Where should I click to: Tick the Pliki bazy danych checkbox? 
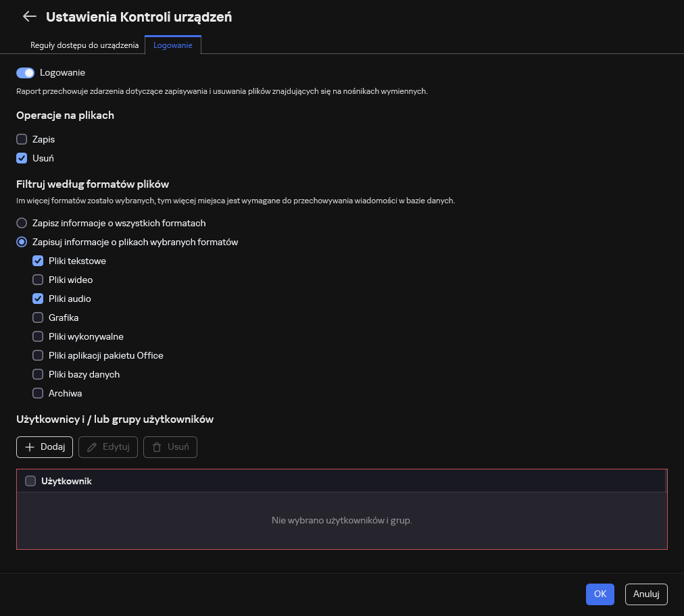[x=38, y=374]
